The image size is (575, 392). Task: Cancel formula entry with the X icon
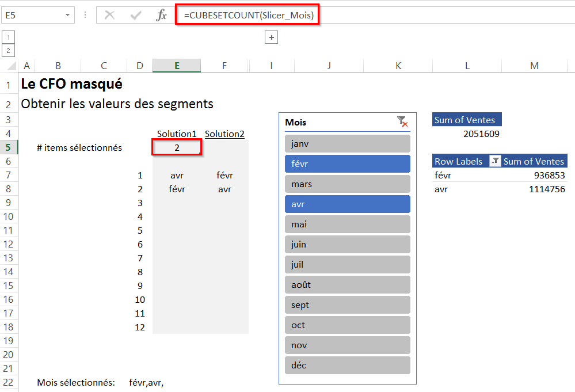point(109,15)
